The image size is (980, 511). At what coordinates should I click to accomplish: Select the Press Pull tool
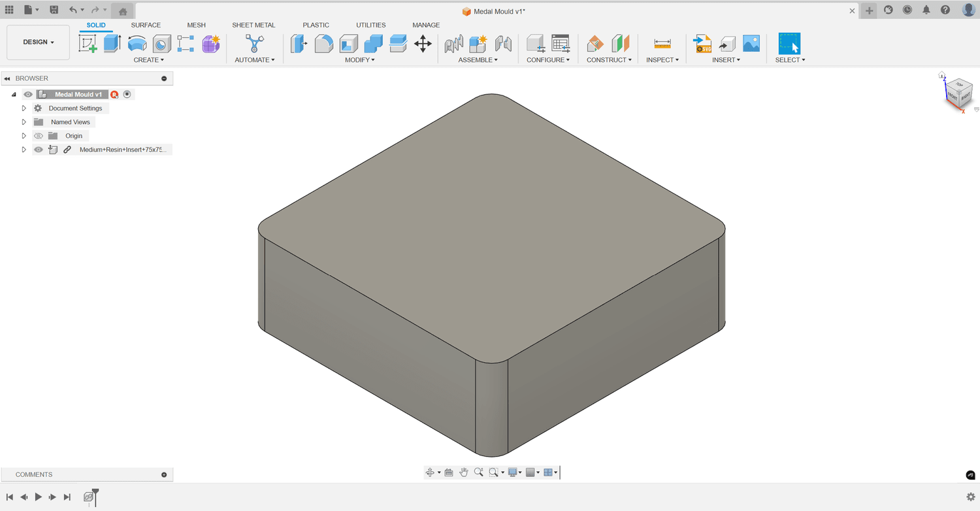tap(299, 44)
